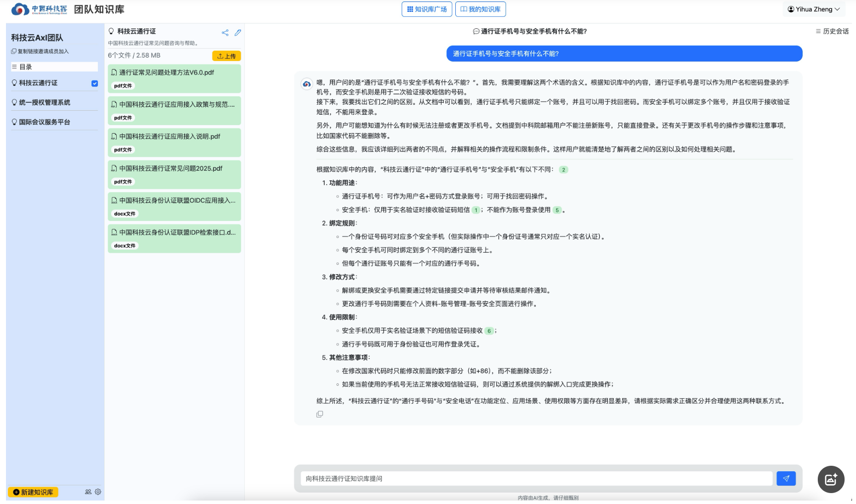
Task: Click docx file icon of OIDC应用接入 document
Action: click(114, 201)
